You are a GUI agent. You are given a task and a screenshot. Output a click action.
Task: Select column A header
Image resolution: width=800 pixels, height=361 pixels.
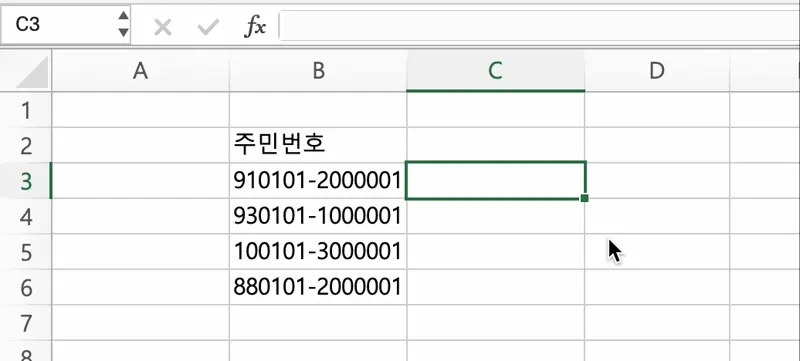pos(140,71)
